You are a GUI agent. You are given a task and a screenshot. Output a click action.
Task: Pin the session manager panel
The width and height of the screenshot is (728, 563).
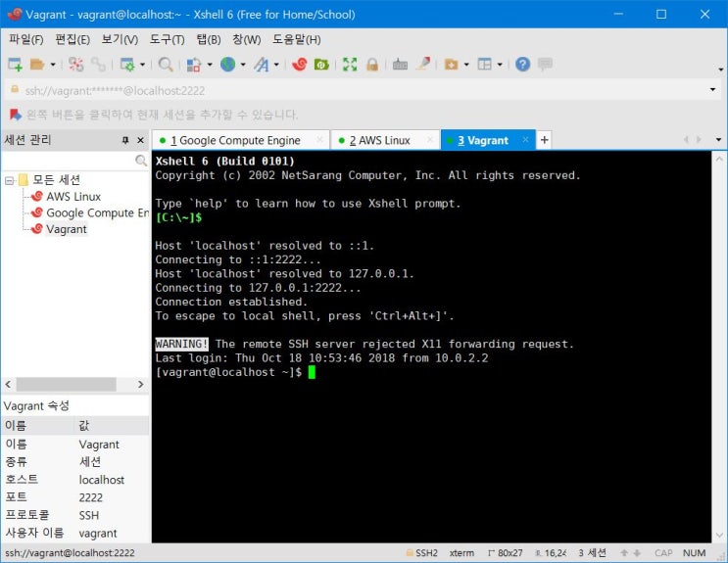pyautogui.click(x=125, y=140)
